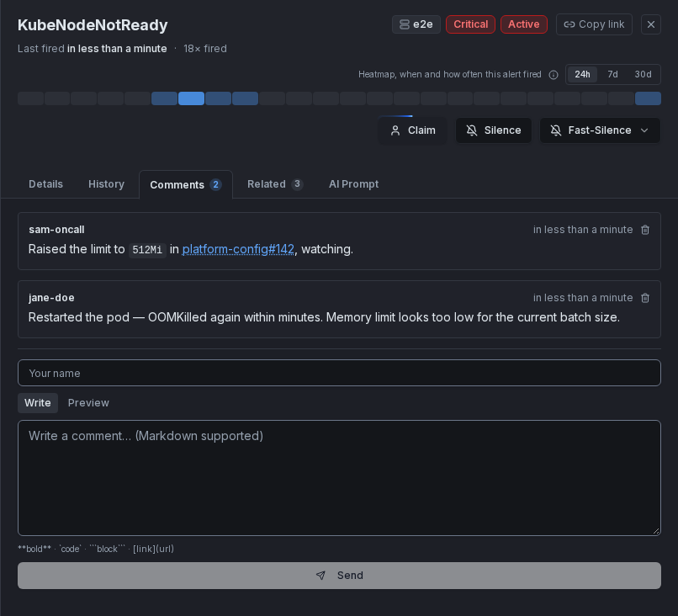Screen dimensions: 678x616
Task: Copy link to this alert
Action: (x=594, y=24)
